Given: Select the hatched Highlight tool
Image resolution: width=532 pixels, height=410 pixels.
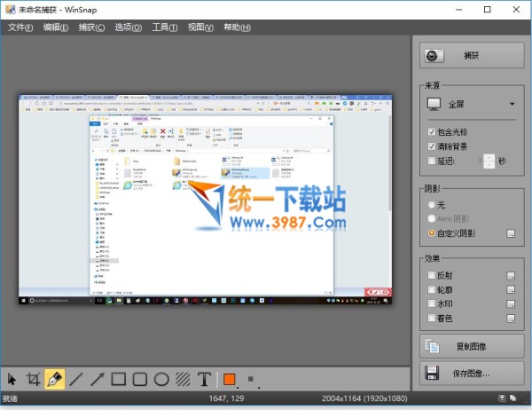Looking at the screenshot, I should click(183, 379).
